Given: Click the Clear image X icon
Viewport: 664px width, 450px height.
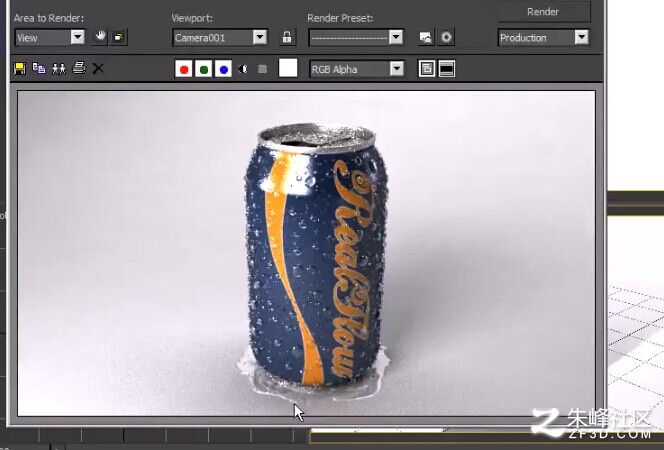Looking at the screenshot, I should tap(98, 69).
